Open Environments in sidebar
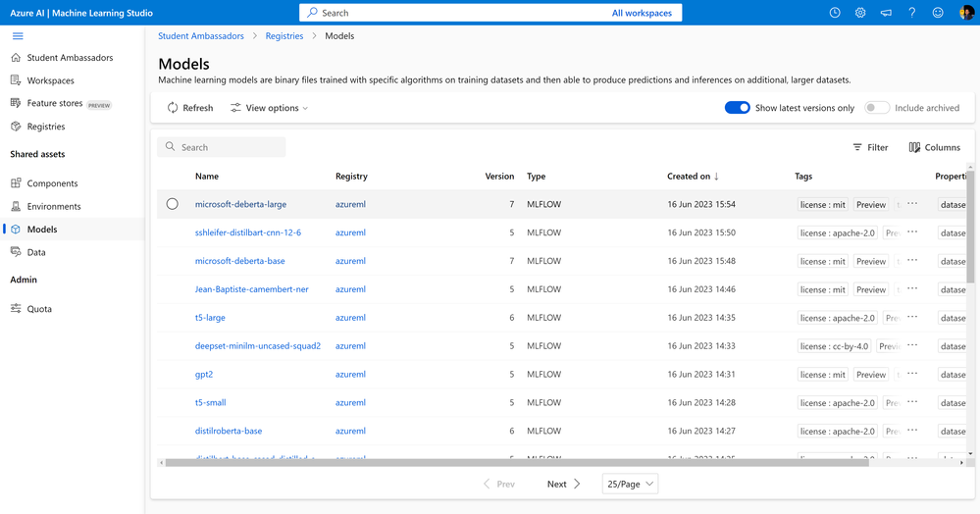The width and height of the screenshot is (980, 514). (x=54, y=206)
